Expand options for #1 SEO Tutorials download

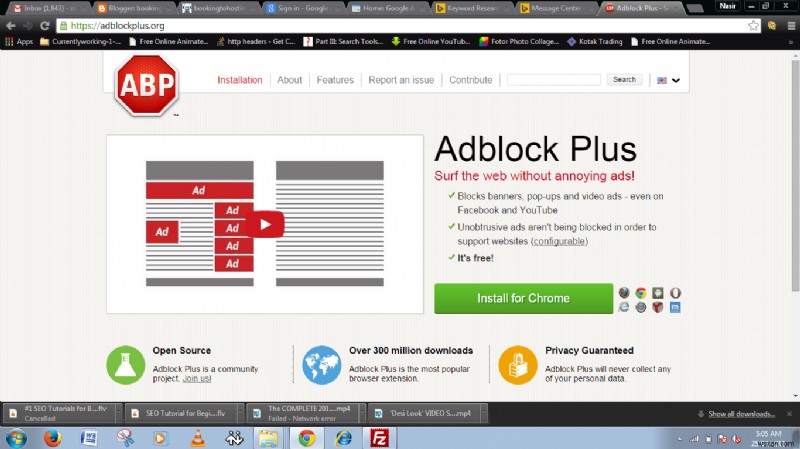(119, 413)
